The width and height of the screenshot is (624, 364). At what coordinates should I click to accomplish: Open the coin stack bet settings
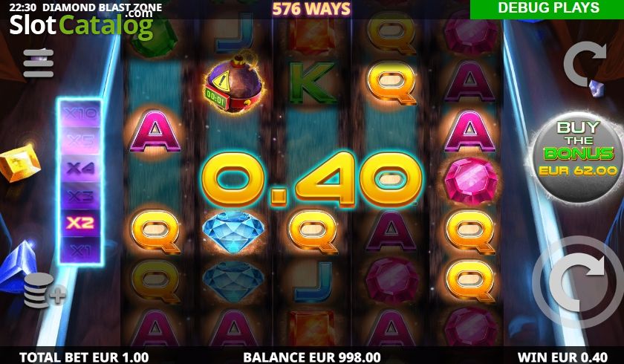43,291
